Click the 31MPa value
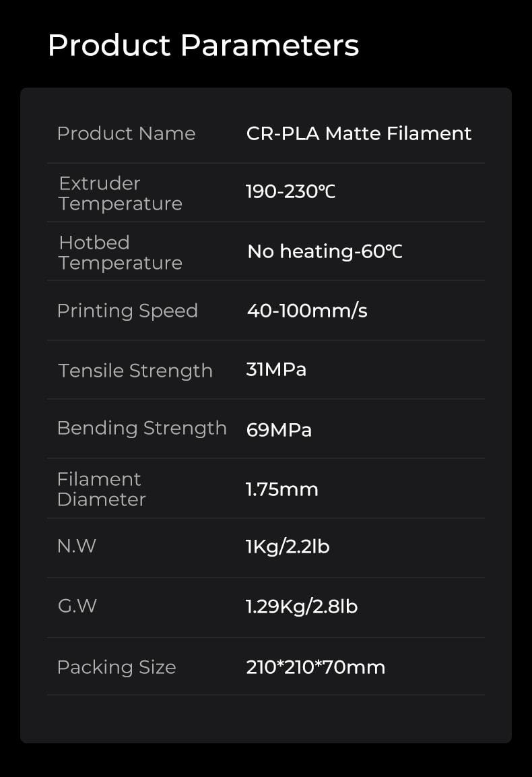 276,370
